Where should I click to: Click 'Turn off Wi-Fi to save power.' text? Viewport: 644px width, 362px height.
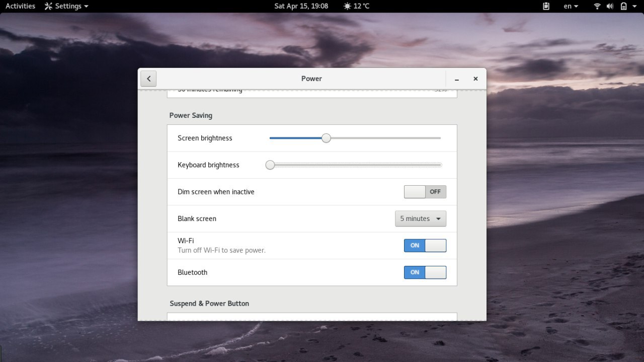(x=221, y=250)
